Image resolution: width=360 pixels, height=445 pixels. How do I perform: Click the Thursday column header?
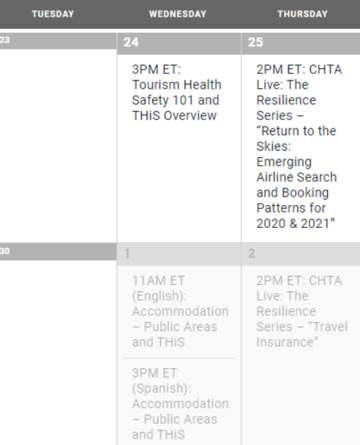pyautogui.click(x=303, y=14)
